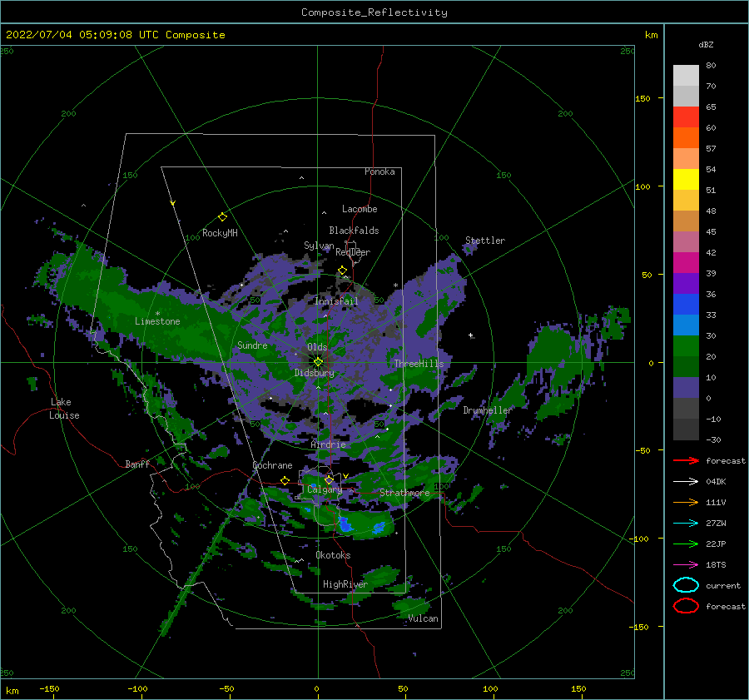Click the yellow radar-site diamond at Didsbury
749x700 pixels.
click(x=318, y=362)
